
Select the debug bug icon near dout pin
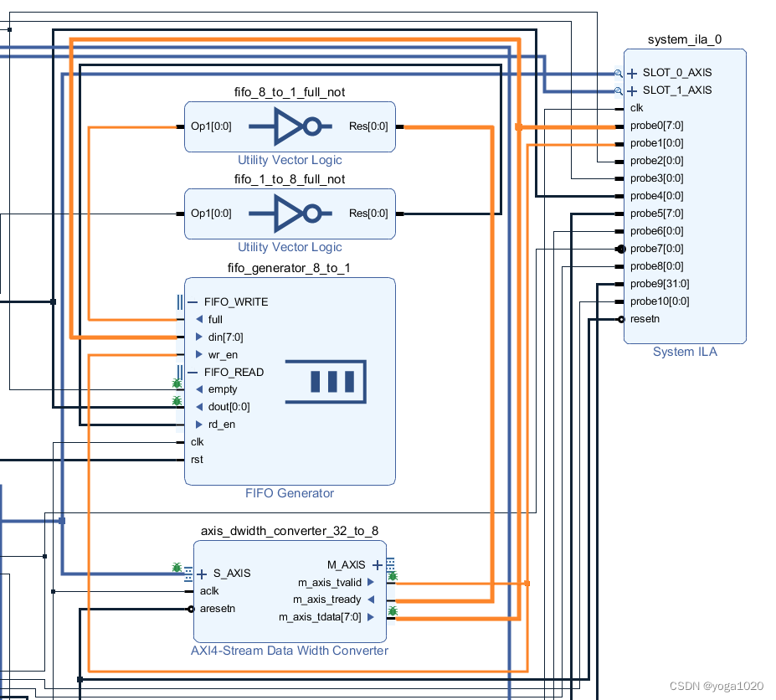coord(177,400)
